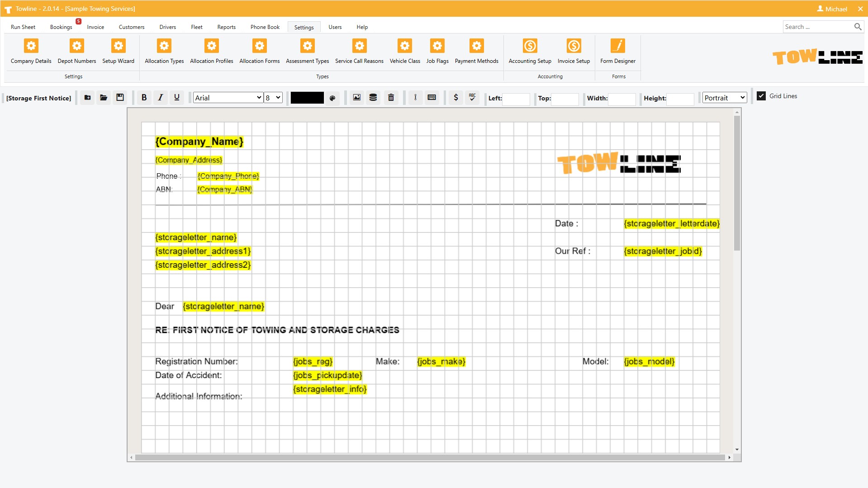Open Invoice Setup

[x=574, y=52]
